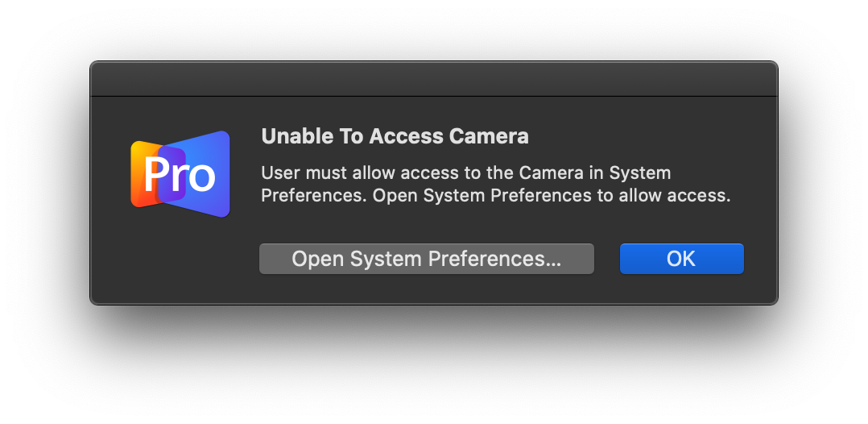
Task: Click the white "Pro" lettering on the icon
Action: point(180,175)
